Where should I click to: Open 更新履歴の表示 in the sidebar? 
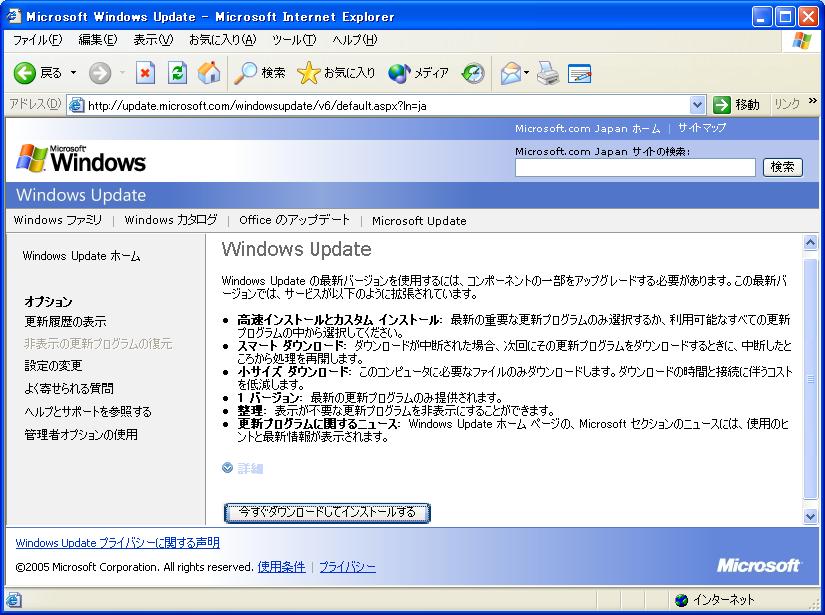click(x=65, y=321)
